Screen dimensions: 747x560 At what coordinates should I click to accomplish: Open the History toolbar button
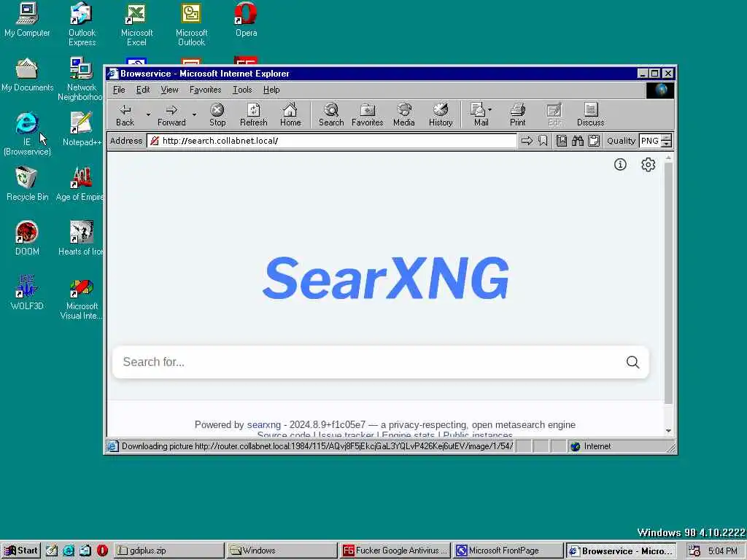click(441, 115)
